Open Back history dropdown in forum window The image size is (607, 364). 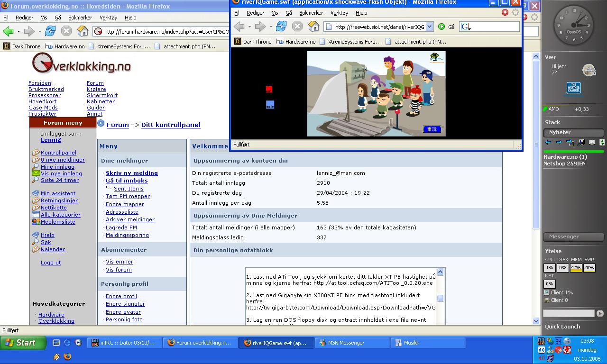tap(18, 32)
